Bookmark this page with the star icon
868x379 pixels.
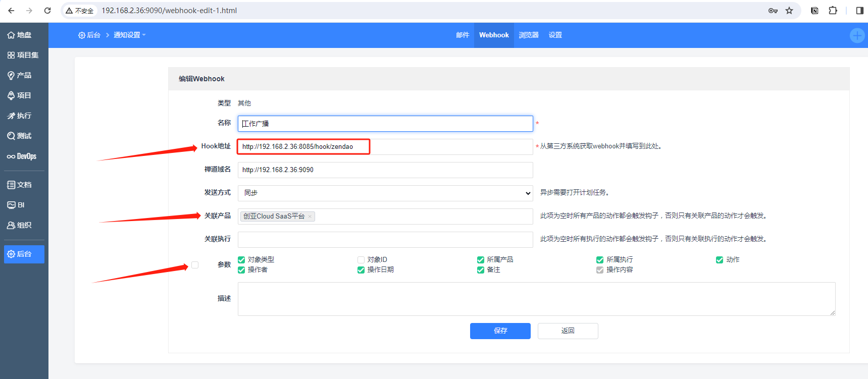[x=789, y=11]
